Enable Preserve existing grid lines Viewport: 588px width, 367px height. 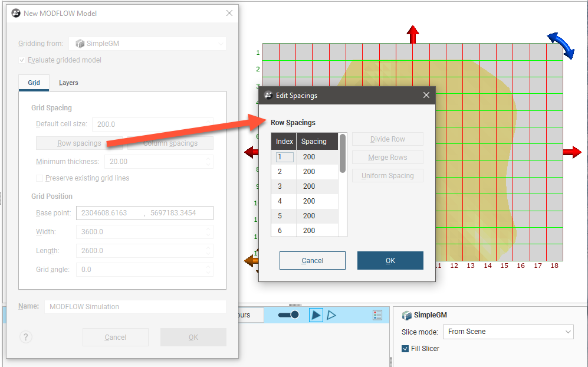pos(40,178)
